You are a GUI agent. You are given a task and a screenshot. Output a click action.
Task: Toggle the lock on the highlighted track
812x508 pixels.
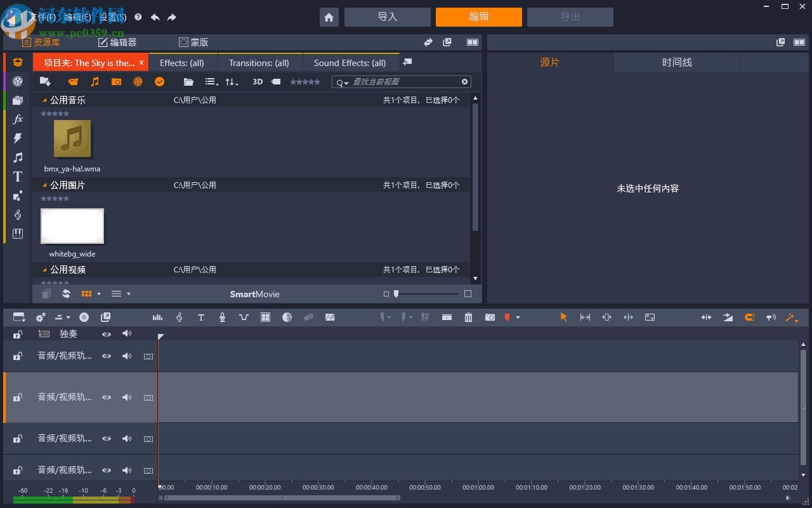coord(18,398)
